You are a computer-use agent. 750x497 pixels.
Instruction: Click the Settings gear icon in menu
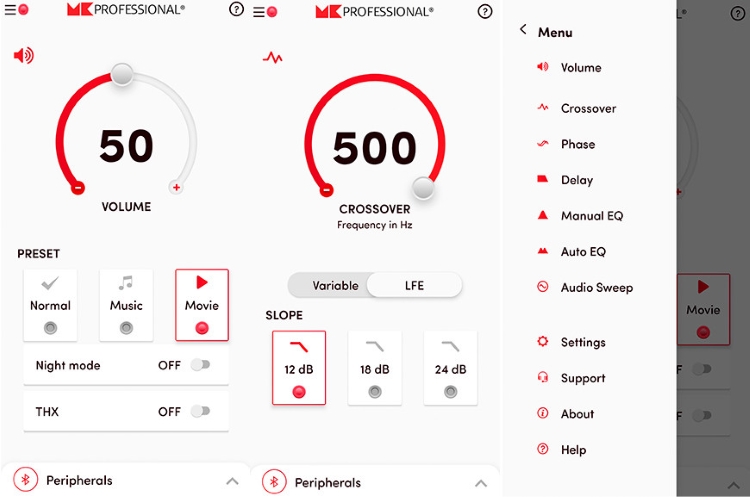543,342
